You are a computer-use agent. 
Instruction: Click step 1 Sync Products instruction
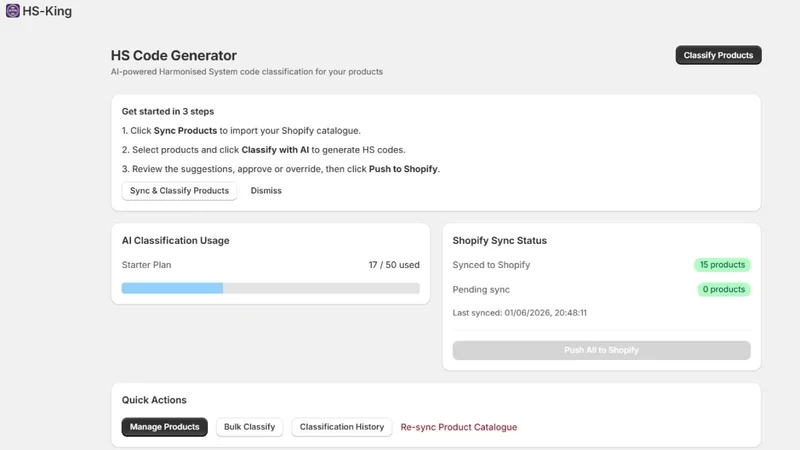[x=241, y=131]
